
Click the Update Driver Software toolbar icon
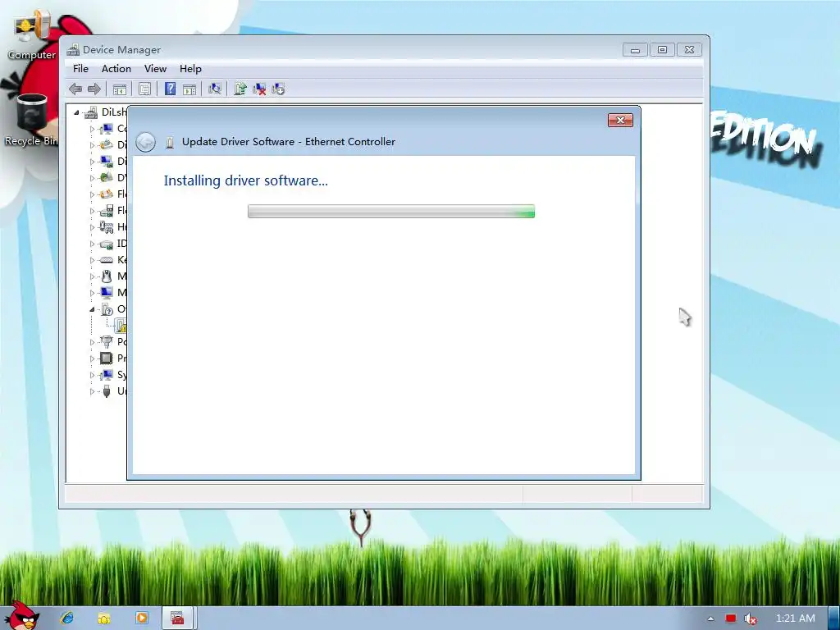pos(240,89)
